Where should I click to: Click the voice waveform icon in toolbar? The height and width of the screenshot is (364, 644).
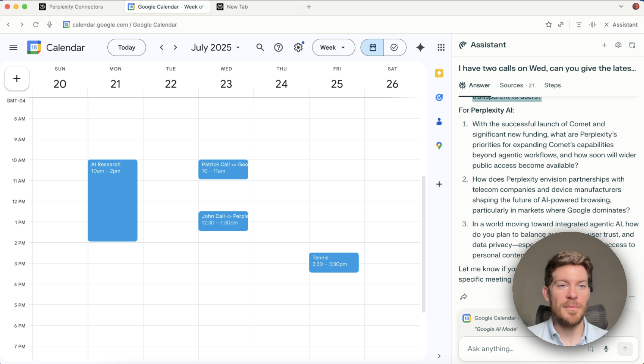coord(592,25)
